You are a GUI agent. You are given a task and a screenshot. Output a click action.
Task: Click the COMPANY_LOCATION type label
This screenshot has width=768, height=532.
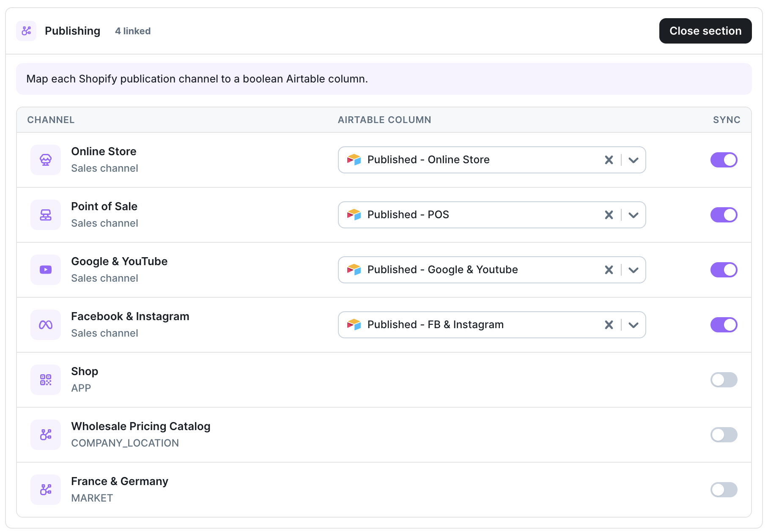(x=125, y=443)
